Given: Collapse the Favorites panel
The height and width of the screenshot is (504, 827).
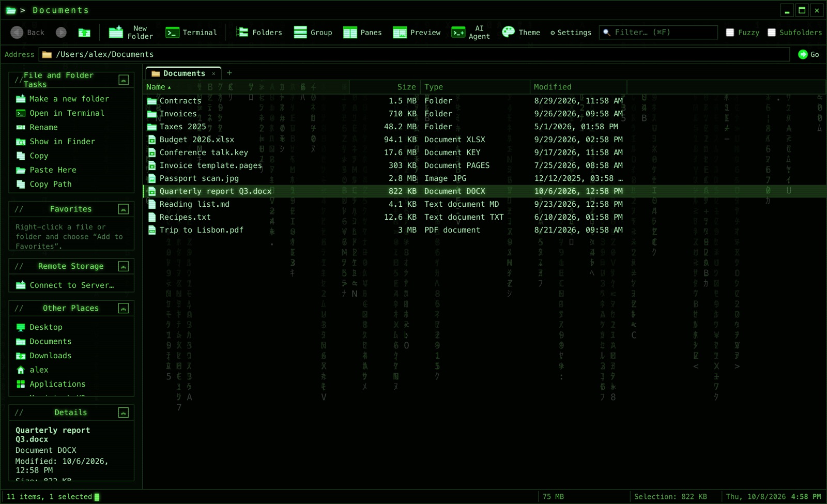Looking at the screenshot, I should point(124,209).
